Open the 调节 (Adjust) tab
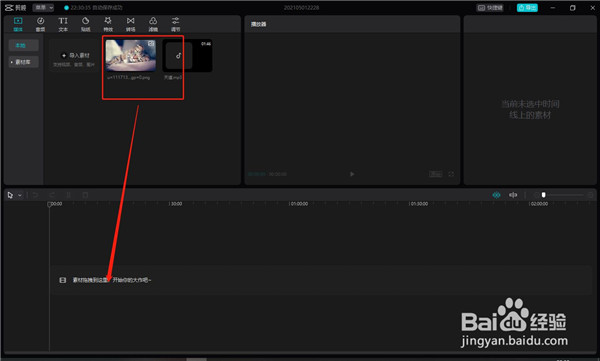The image size is (600, 361). [175, 24]
